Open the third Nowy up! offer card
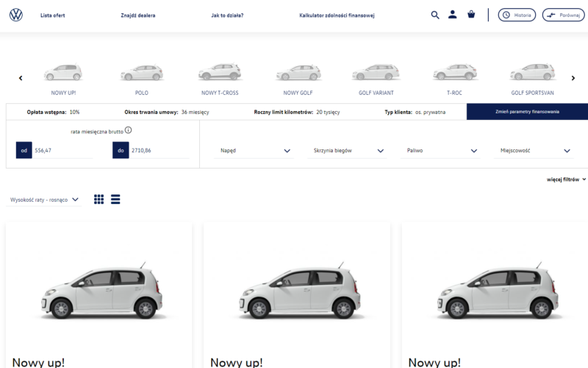This screenshot has height=368, width=588. pyautogui.click(x=495, y=295)
